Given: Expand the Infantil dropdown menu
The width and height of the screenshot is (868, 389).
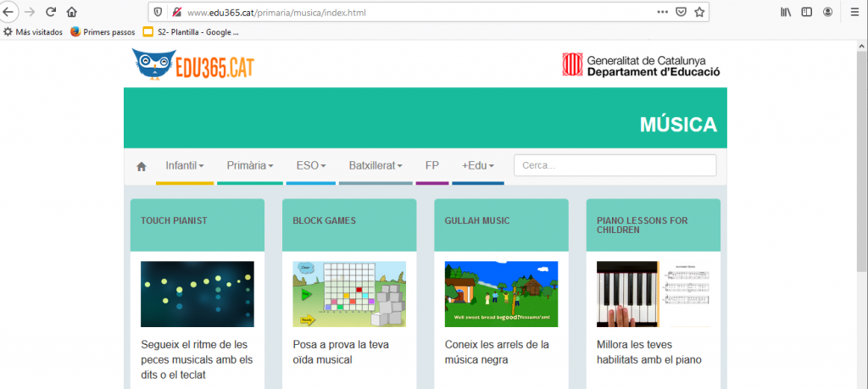Looking at the screenshot, I should tap(184, 165).
